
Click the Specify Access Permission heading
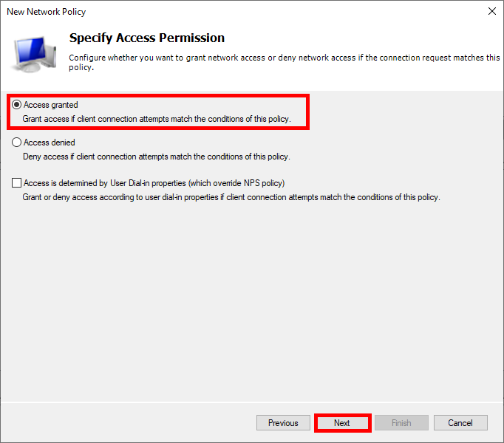tap(146, 38)
